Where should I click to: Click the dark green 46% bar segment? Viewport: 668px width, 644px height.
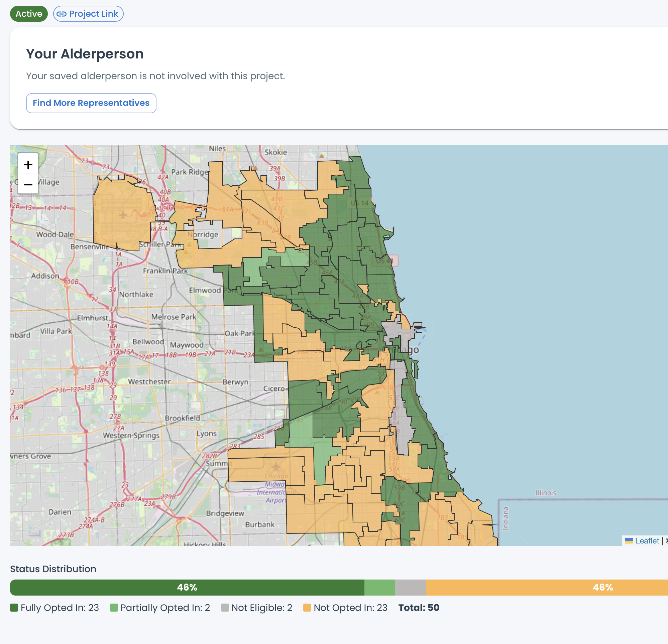(x=187, y=587)
